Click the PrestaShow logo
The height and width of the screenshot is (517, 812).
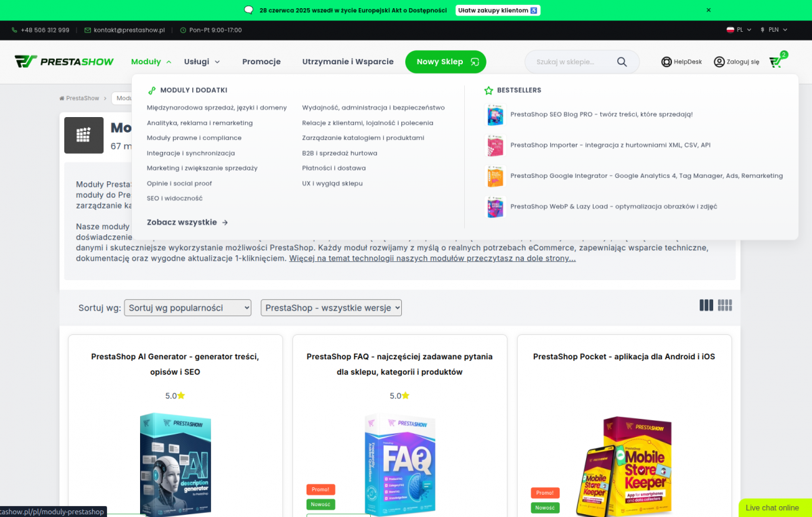pyautogui.click(x=64, y=62)
